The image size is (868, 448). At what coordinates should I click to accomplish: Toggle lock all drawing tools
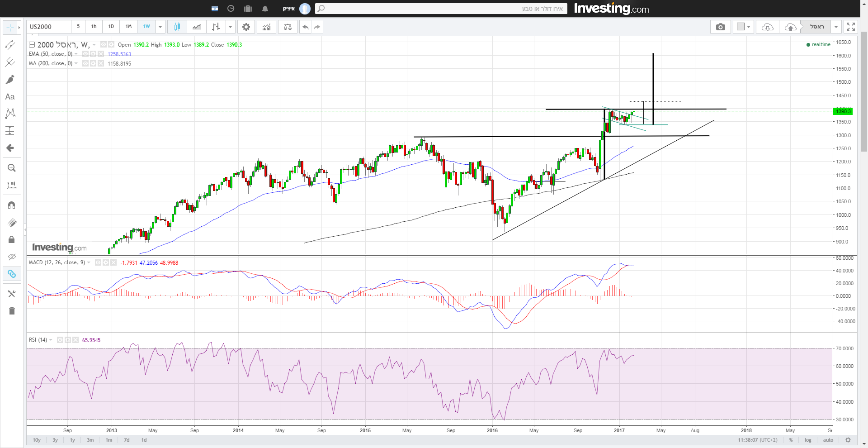point(12,239)
